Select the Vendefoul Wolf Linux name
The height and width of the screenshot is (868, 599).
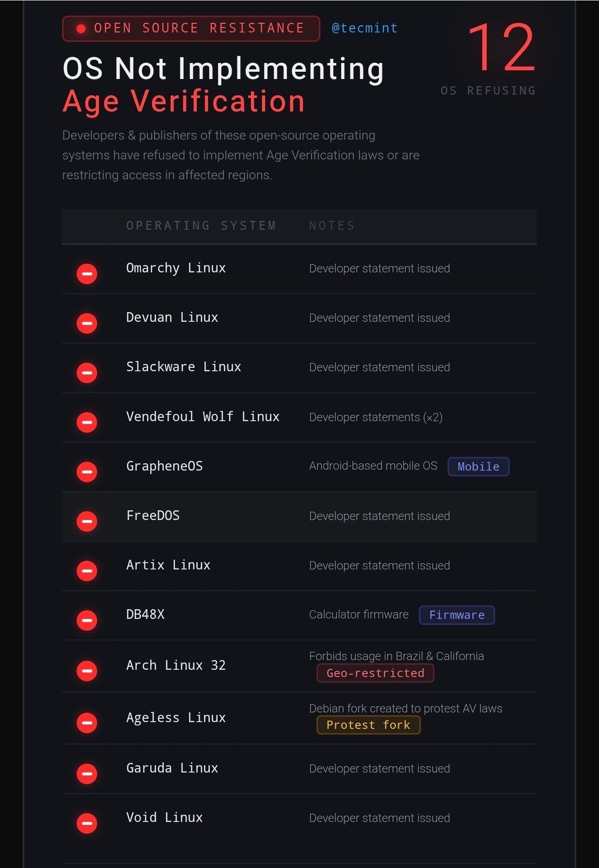pos(203,417)
